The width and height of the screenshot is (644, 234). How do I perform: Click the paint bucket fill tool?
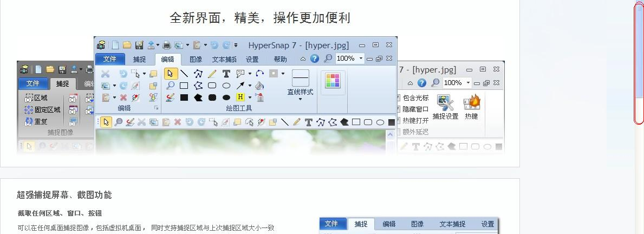259,86
